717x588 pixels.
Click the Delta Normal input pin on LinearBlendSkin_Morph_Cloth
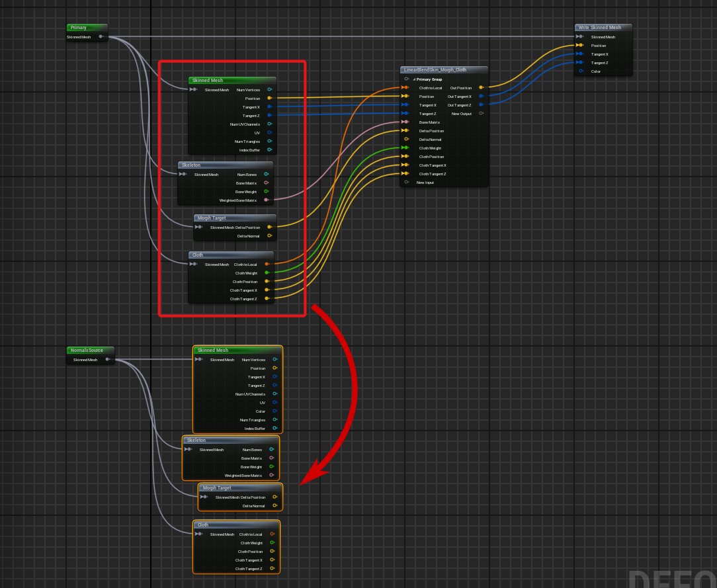click(x=406, y=140)
